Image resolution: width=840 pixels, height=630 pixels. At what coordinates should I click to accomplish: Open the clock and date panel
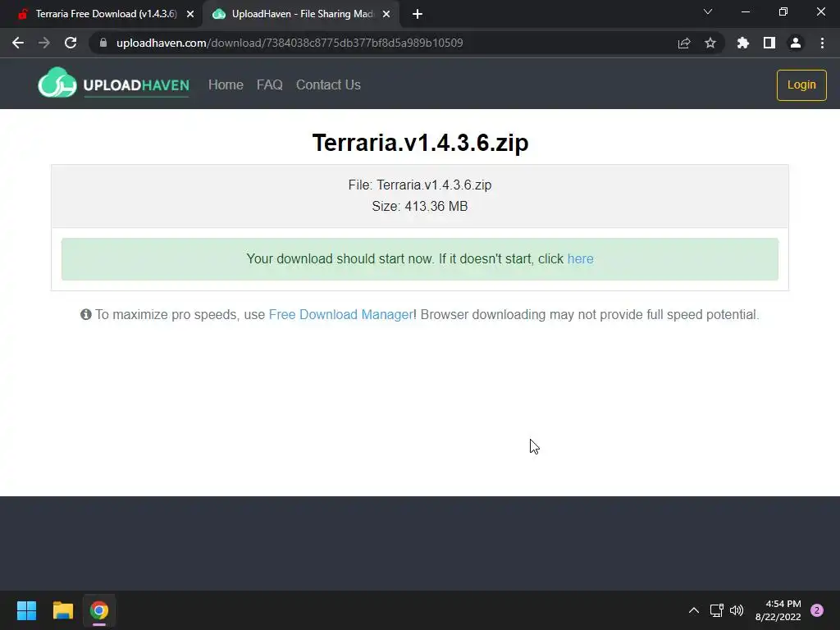click(778, 610)
